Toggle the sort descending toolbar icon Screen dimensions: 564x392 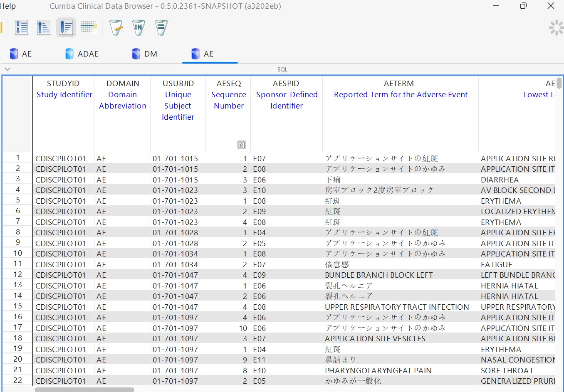point(66,27)
